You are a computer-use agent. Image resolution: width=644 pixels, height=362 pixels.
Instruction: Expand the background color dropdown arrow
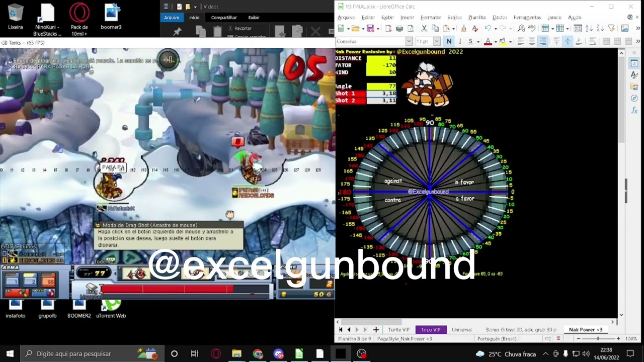click(x=510, y=41)
